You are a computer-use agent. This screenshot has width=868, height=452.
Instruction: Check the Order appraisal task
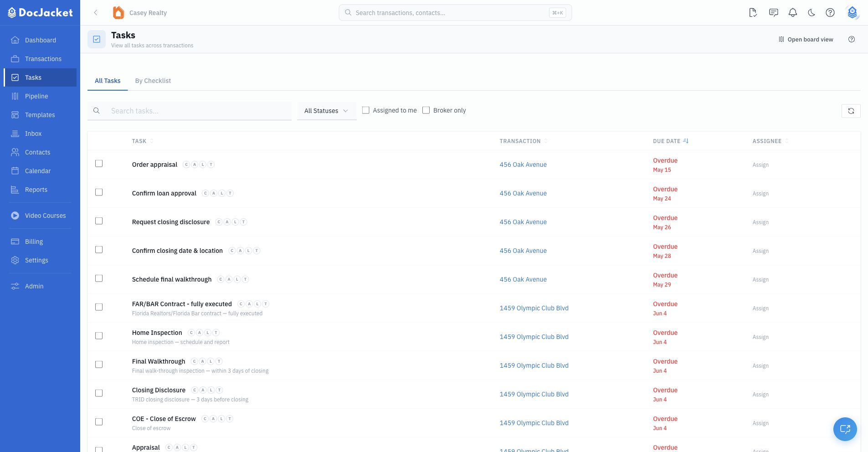[x=99, y=164]
